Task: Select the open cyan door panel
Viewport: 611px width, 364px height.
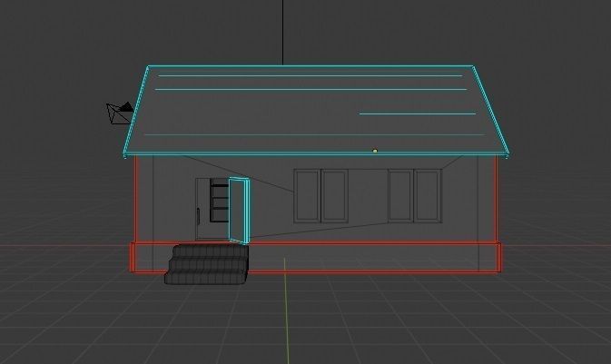Action: point(239,211)
